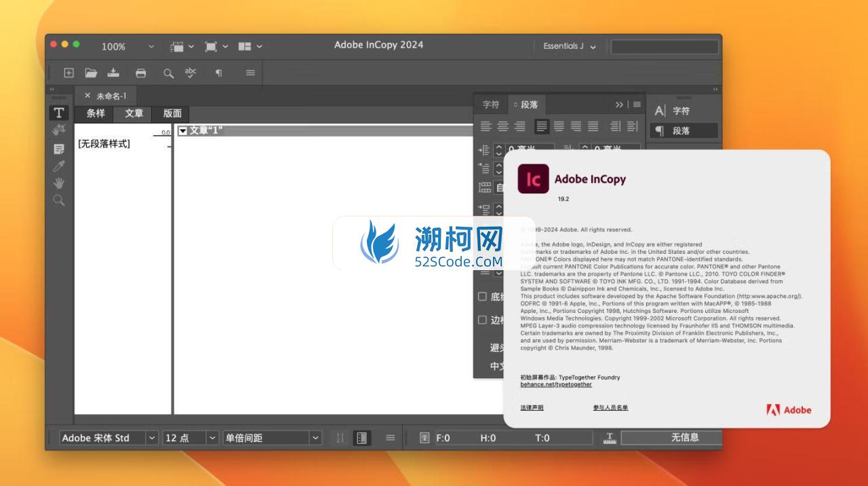Open 字符 panel from the right dock
868x486 pixels.
[x=684, y=111]
